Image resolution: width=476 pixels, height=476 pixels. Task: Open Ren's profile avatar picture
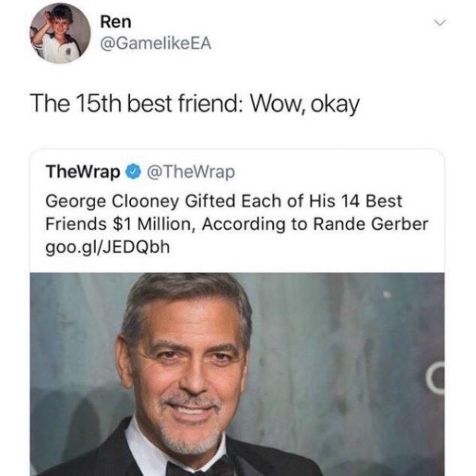coord(59,33)
